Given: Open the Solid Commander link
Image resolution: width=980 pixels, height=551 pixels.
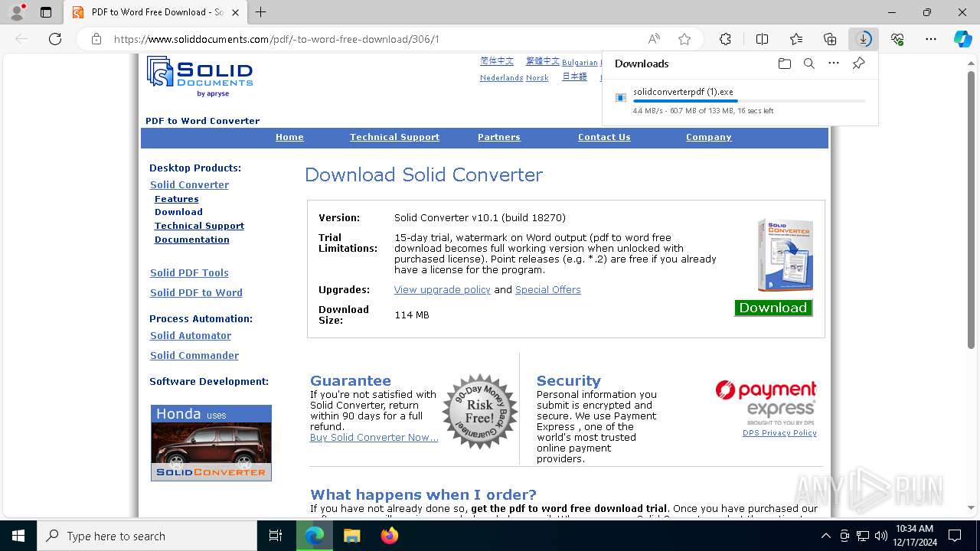Looking at the screenshot, I should tap(194, 355).
